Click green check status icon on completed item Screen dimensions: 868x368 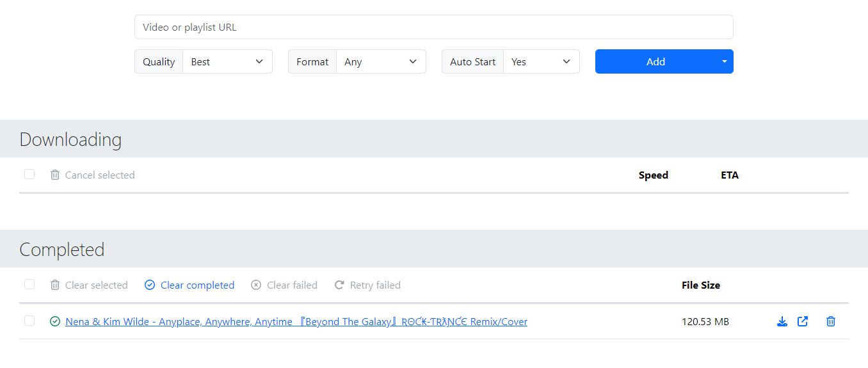pyautogui.click(x=55, y=321)
